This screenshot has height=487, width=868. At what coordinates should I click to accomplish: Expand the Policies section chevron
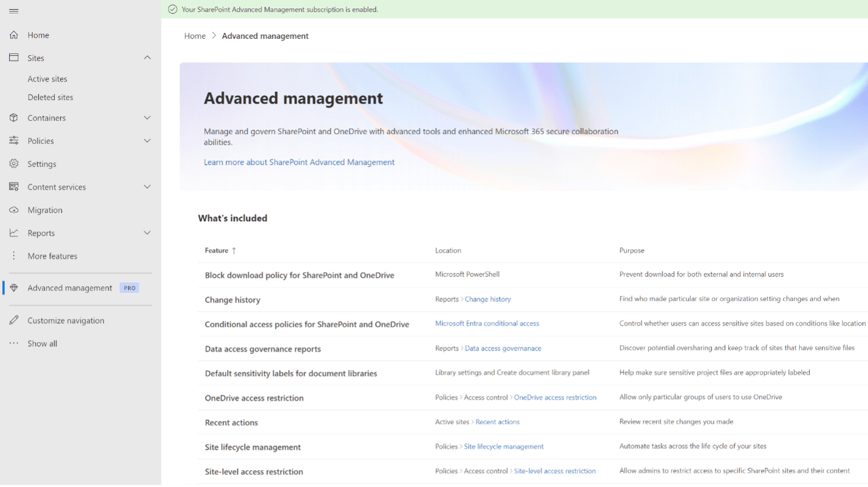click(147, 140)
